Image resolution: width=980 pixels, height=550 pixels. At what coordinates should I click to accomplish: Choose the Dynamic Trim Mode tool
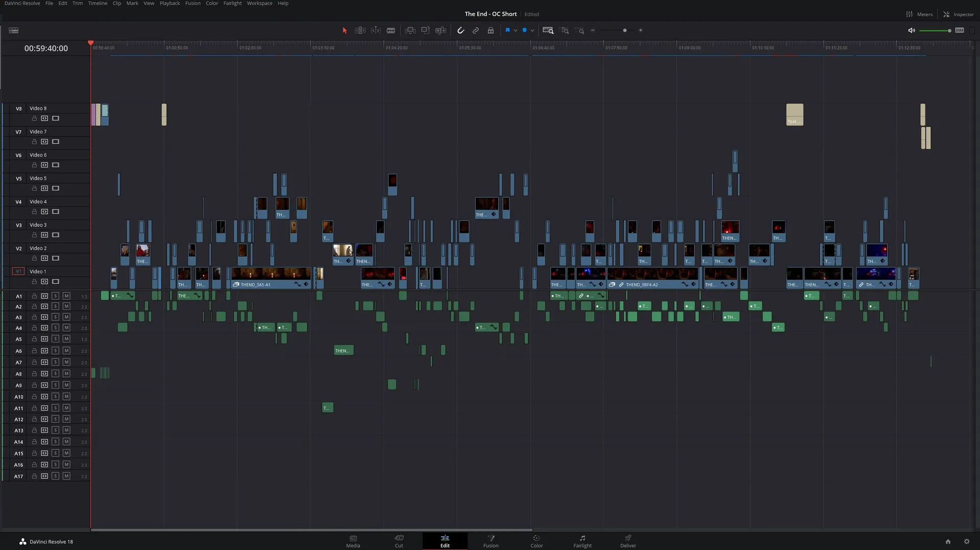376,31
